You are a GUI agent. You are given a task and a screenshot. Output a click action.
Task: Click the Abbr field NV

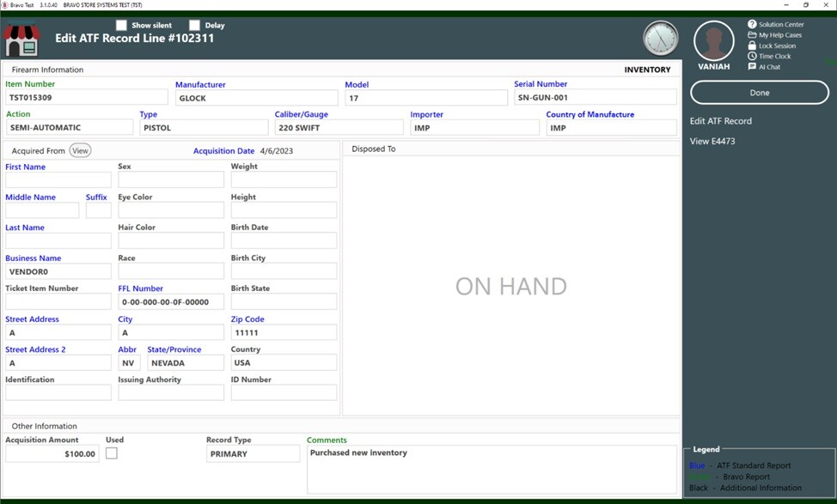tap(129, 362)
